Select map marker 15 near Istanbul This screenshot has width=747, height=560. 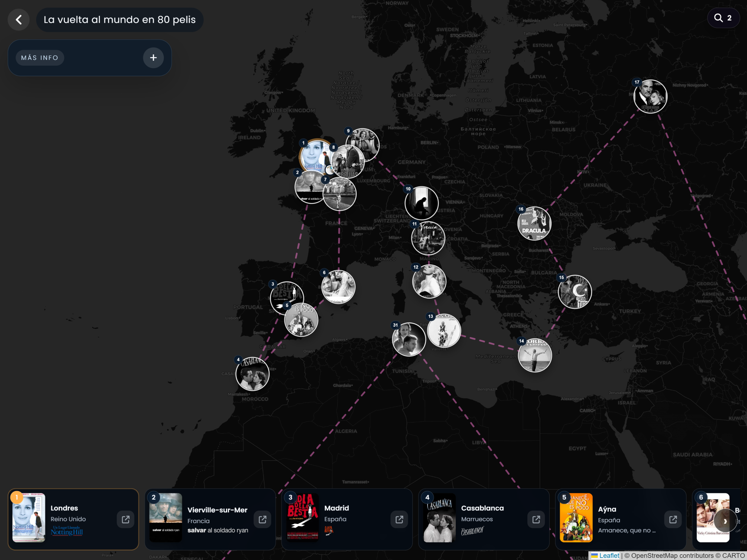tap(575, 292)
